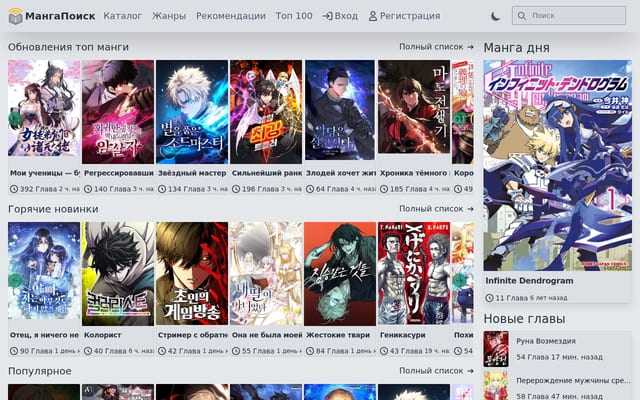Viewport: 640px width, 400px height.
Task: Click clock icon next to 140 Глава
Action: coord(88,189)
